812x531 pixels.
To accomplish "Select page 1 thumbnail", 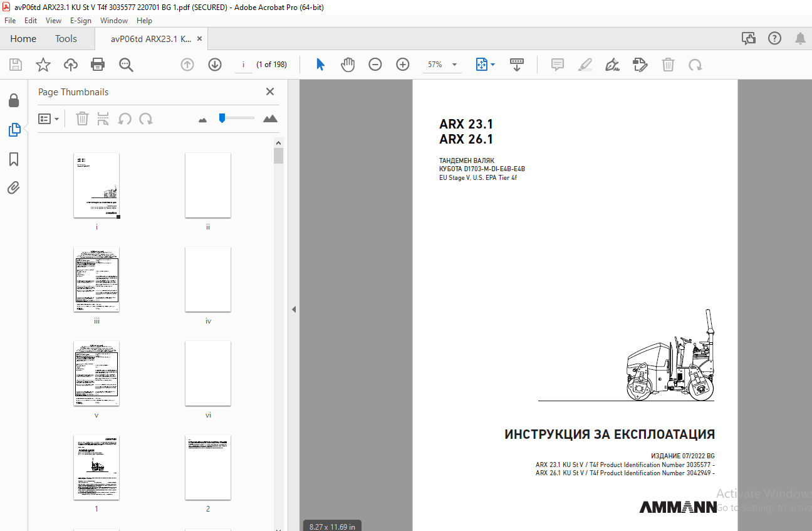I will [96, 468].
